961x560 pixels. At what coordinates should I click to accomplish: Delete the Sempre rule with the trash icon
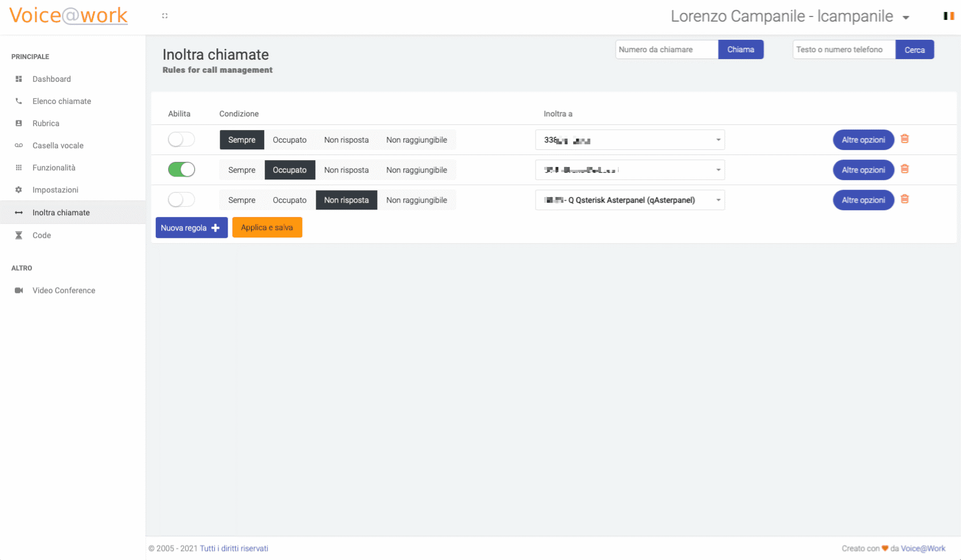[x=905, y=139]
